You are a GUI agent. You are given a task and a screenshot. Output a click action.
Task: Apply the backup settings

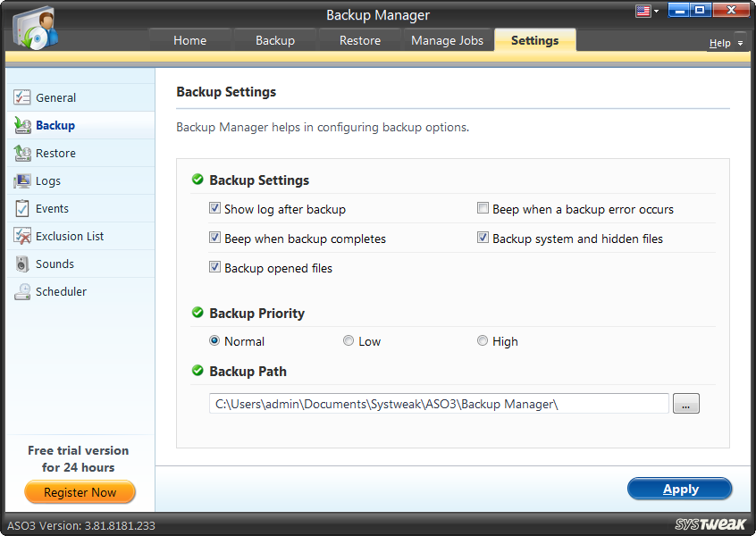point(679,489)
